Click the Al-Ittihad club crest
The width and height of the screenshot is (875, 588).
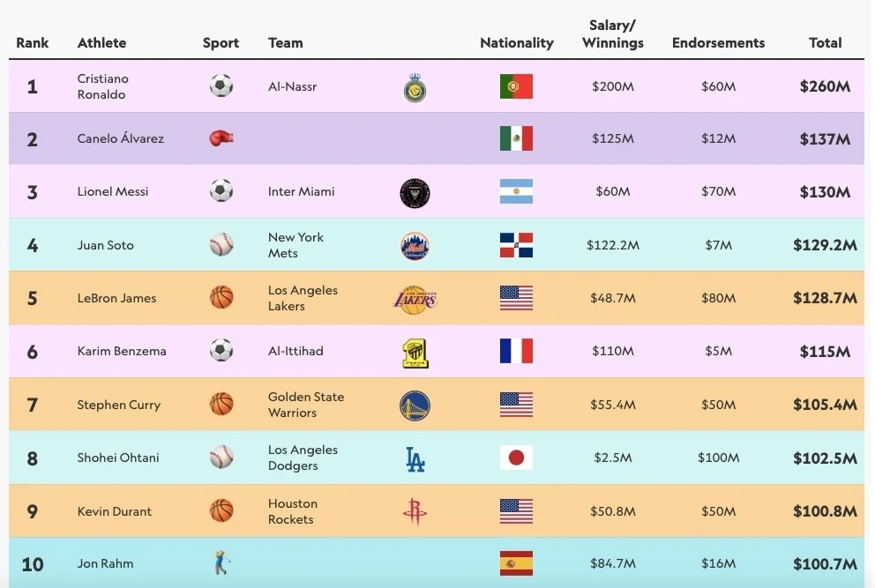[x=415, y=352]
